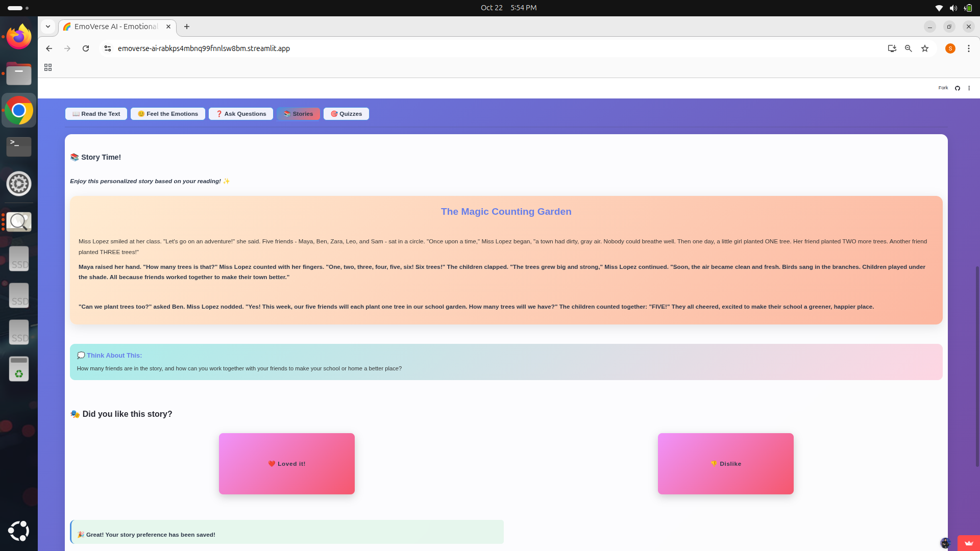Go to the Quizzes tab
The image size is (980, 551).
click(x=346, y=114)
